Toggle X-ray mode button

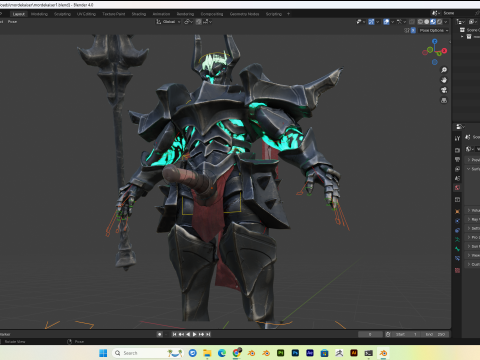412,22
